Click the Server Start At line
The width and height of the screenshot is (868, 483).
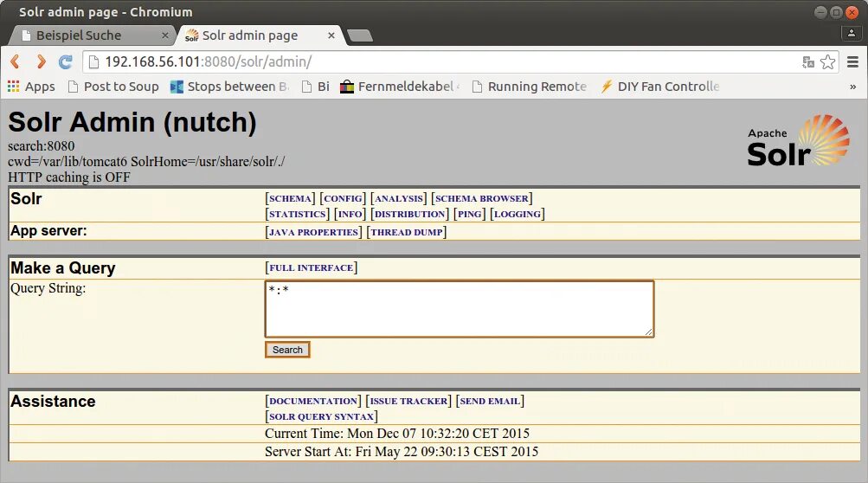tap(402, 452)
